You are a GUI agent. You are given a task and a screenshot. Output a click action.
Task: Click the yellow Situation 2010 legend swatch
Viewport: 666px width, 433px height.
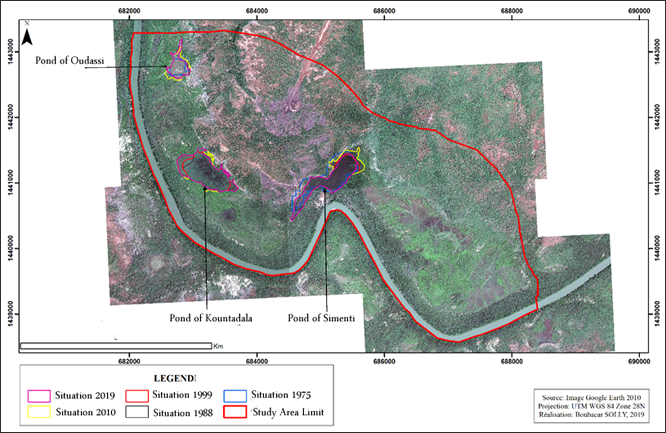[x=39, y=411]
